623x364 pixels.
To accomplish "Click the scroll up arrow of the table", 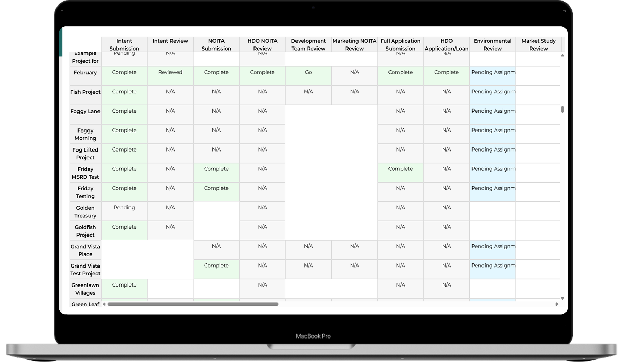I will pyautogui.click(x=562, y=55).
